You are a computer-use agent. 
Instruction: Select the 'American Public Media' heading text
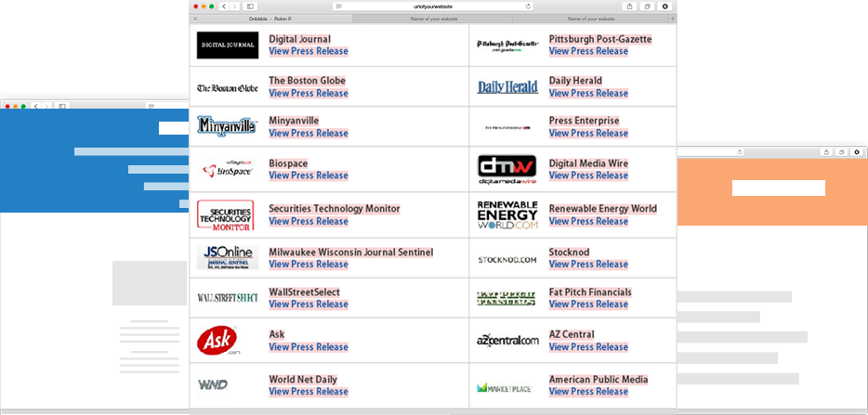[x=598, y=380]
